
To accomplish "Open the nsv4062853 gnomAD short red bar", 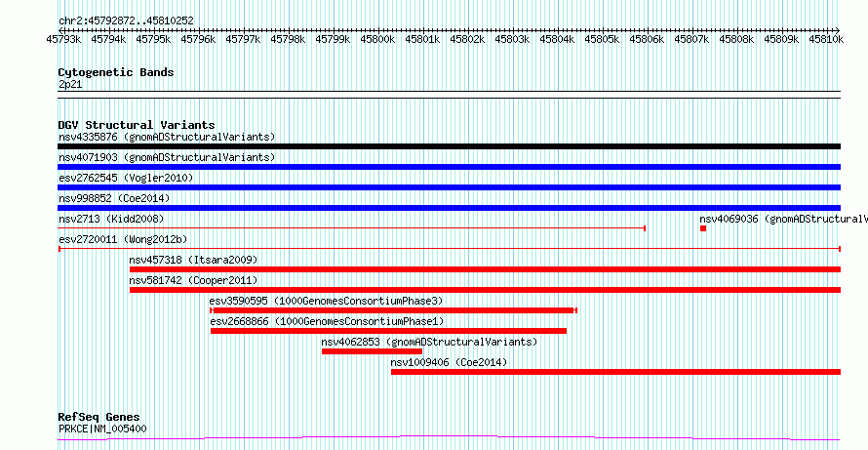I will click(x=372, y=351).
